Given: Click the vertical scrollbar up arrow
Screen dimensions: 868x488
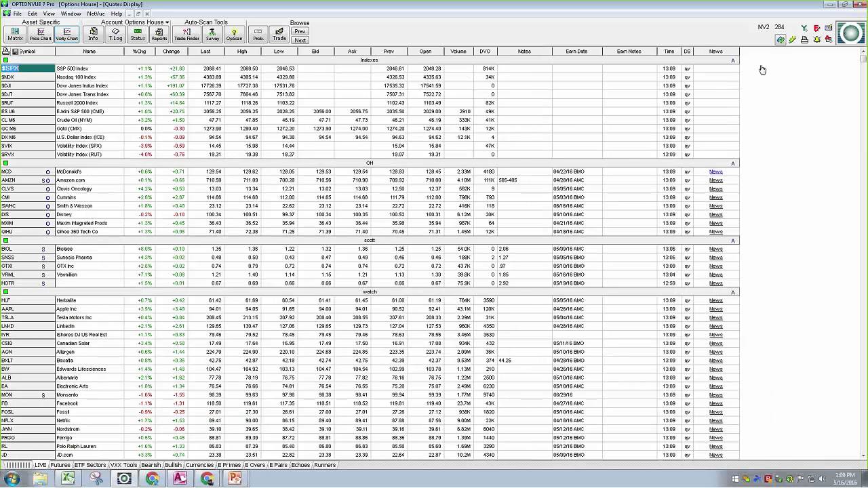Looking at the screenshot, I should click(863, 52).
